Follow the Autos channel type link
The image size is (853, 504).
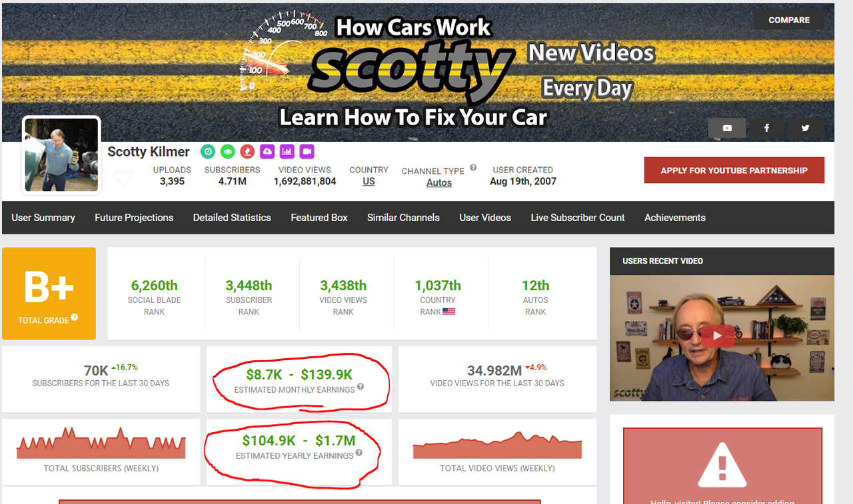(x=439, y=182)
